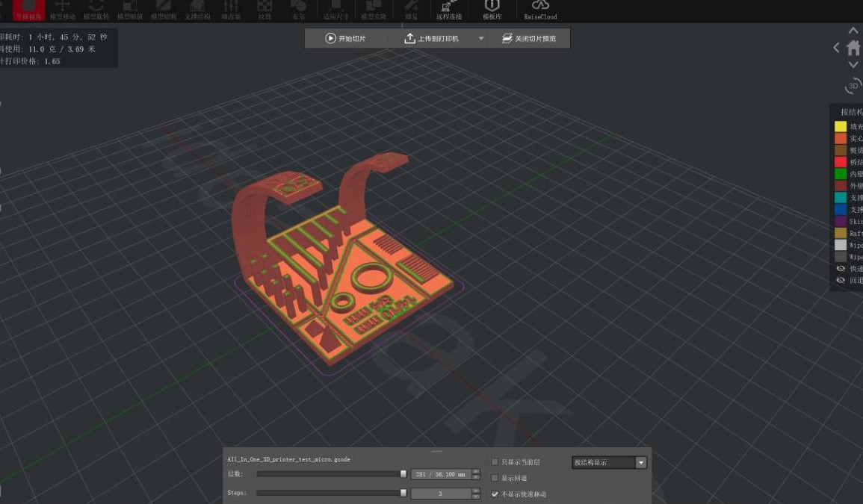Toggle retraction visibility eye in legend
Image resolution: width=863 pixels, height=504 pixels.
(x=841, y=281)
